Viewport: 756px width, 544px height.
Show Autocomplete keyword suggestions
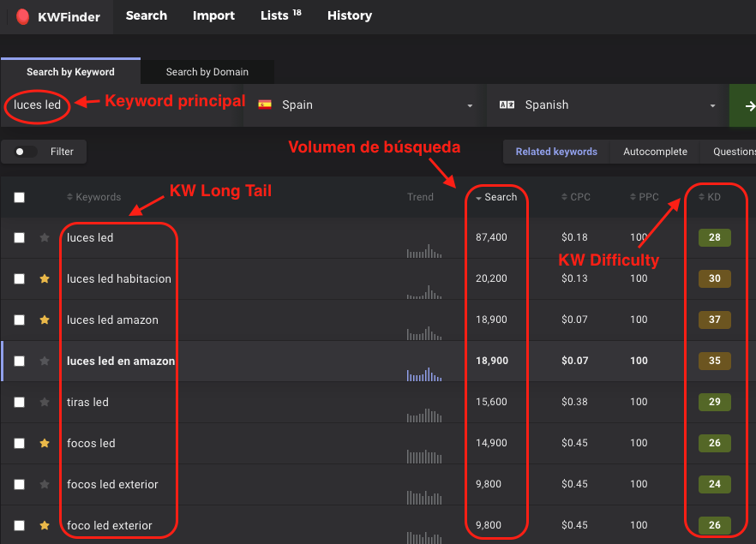655,152
